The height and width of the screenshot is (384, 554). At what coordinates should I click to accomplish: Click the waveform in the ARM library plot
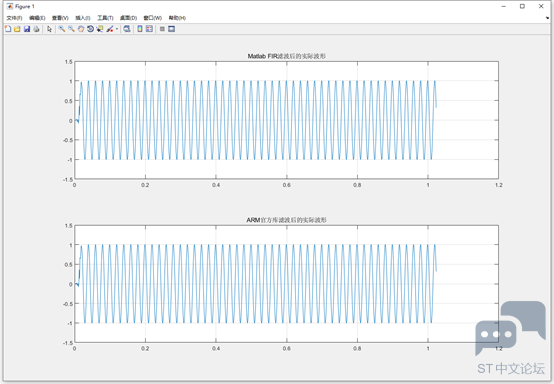255,284
